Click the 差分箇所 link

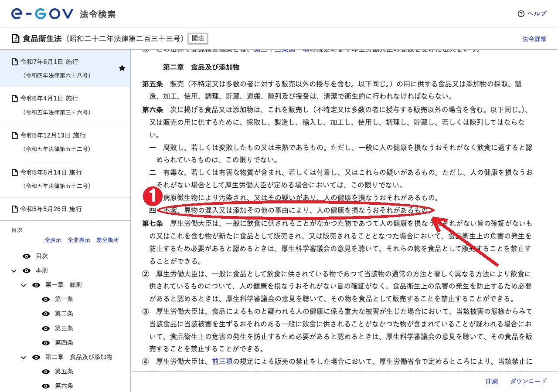coord(108,240)
